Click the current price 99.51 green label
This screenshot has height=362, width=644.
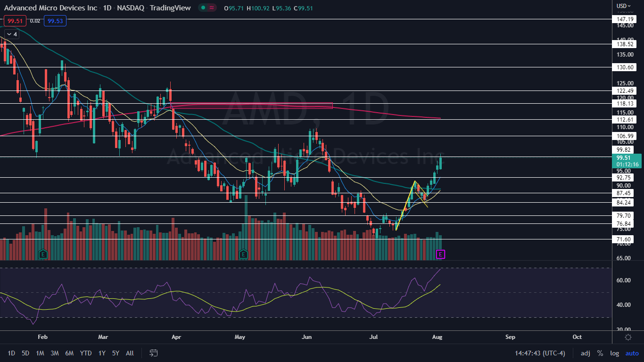[x=627, y=161]
